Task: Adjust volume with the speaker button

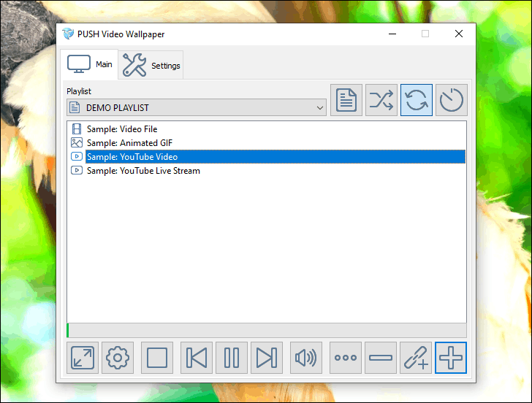Action: [306, 358]
